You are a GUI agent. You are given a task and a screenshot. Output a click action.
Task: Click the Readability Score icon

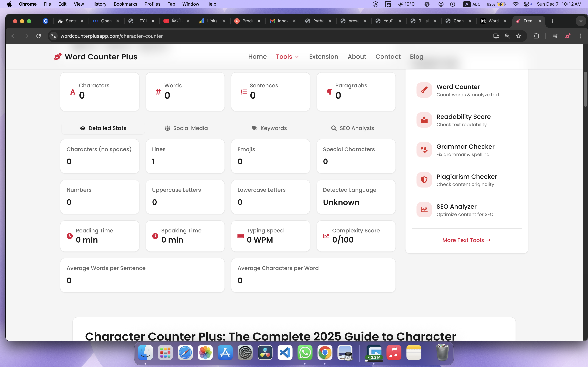424,120
